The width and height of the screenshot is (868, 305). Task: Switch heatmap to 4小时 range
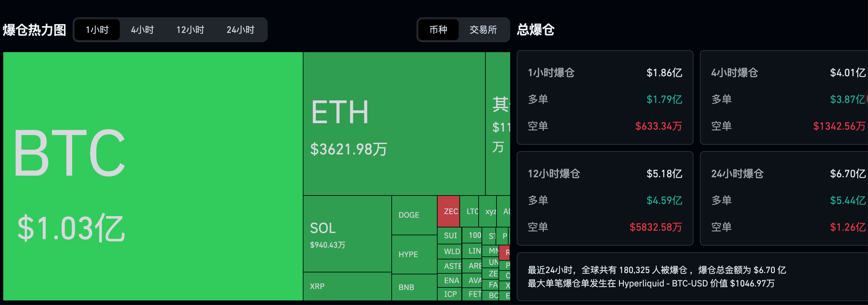142,30
